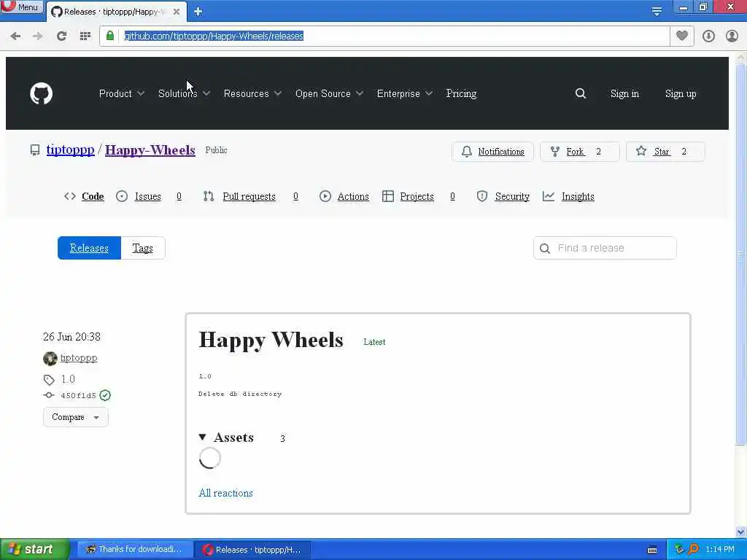Open the tiptoppp release author link
The width and height of the screenshot is (747, 560).
tap(79, 357)
